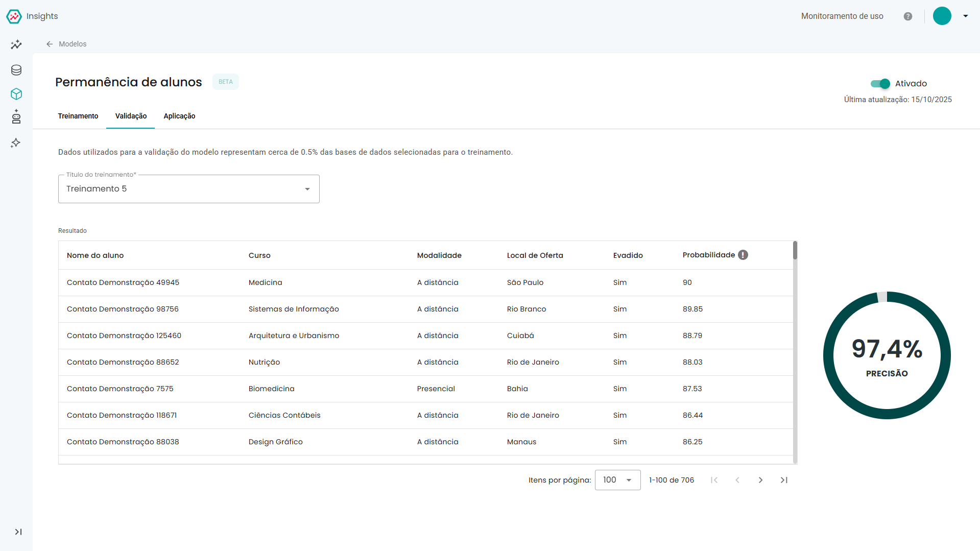Click the Treinamento 5 dropdown arrow
Viewport: 980px width, 551px height.
click(x=307, y=189)
